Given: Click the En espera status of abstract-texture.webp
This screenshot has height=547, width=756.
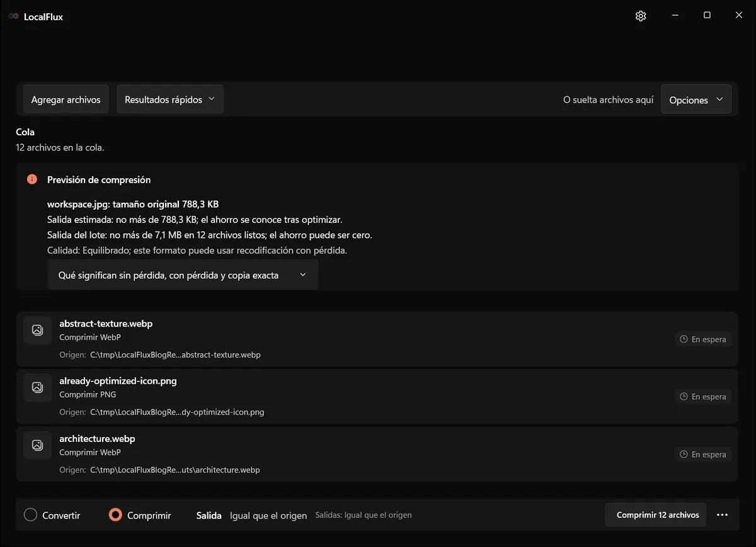Looking at the screenshot, I should pos(703,339).
